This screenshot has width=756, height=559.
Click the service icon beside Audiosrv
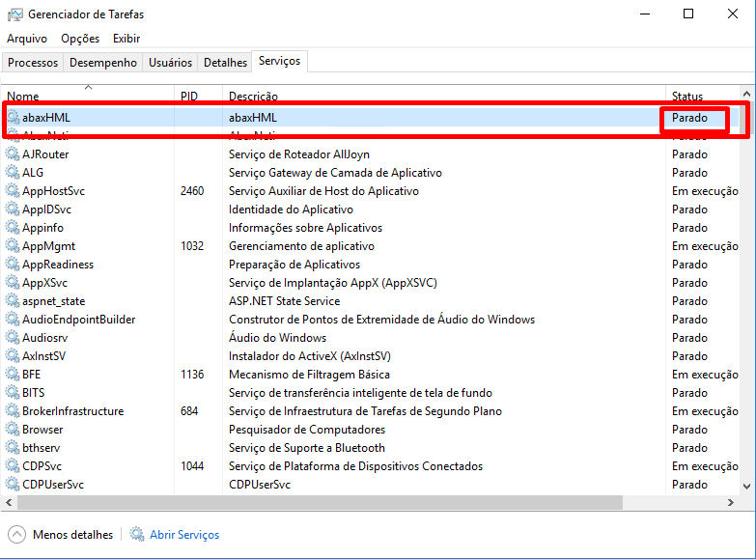tap(13, 338)
